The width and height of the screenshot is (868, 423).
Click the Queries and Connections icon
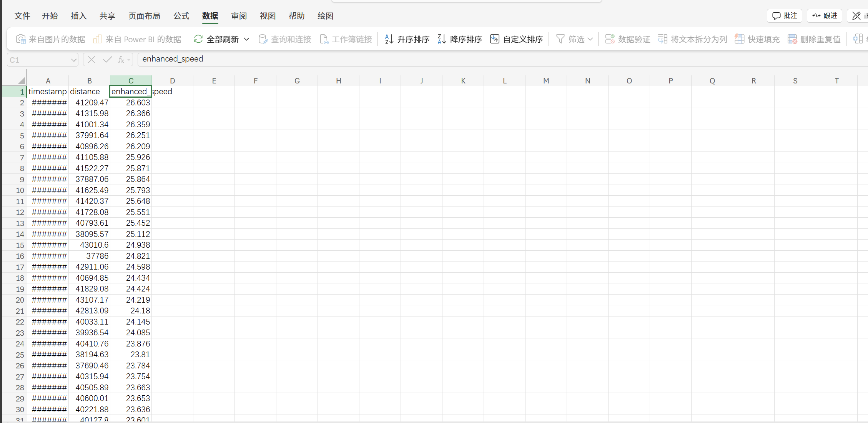(x=263, y=39)
